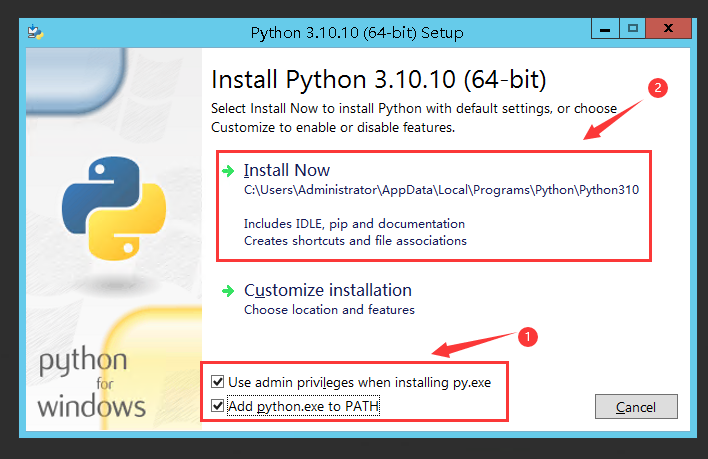Uncheck Use admin privileges when installing py.exe
708x459 pixels.
pyautogui.click(x=218, y=382)
